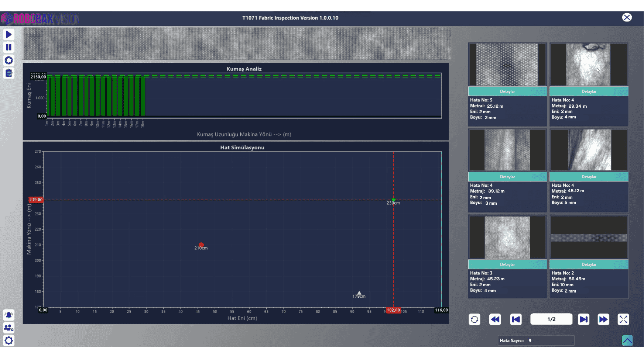Click the Hata Sayısı count field

[x=536, y=340]
